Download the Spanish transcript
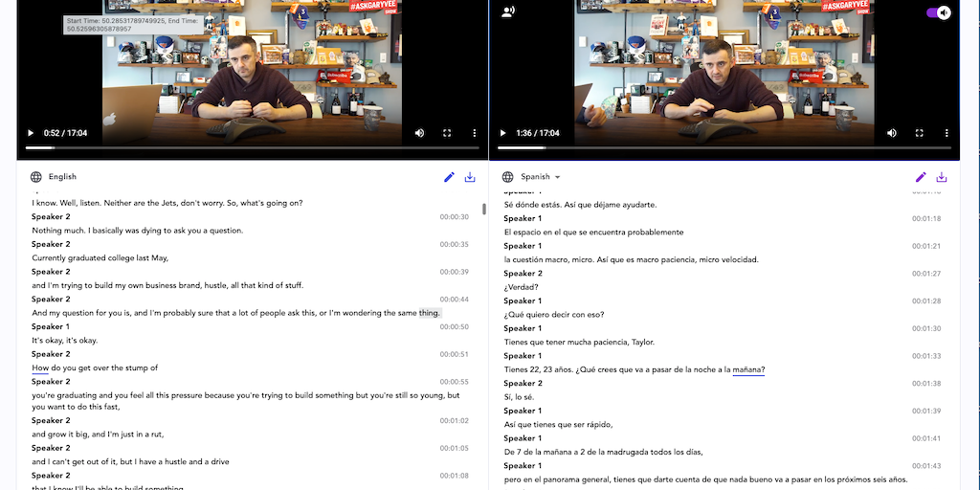 pos(942,177)
